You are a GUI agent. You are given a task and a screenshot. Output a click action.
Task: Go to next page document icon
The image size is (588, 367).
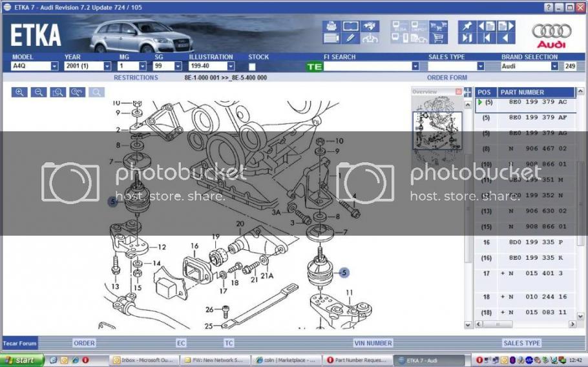(506, 26)
